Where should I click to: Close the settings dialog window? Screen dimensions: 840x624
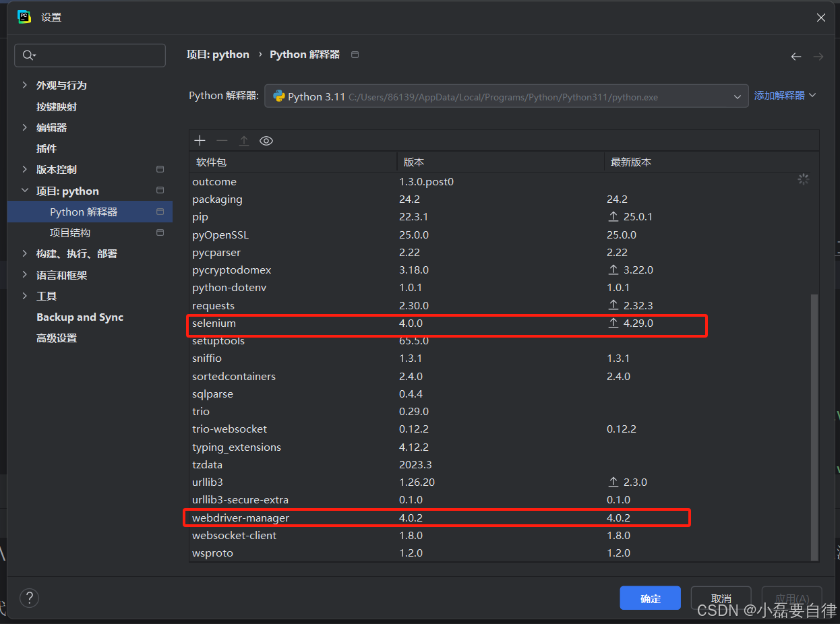(x=821, y=18)
